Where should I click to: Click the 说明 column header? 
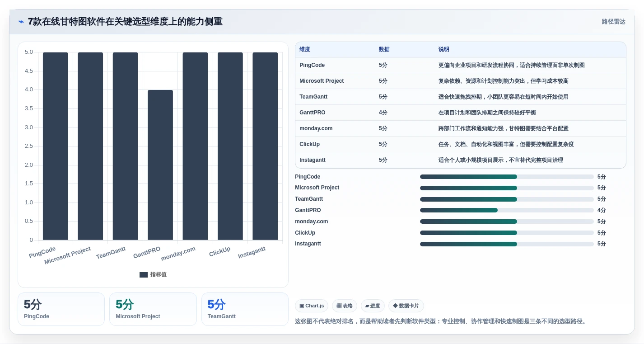click(x=444, y=50)
